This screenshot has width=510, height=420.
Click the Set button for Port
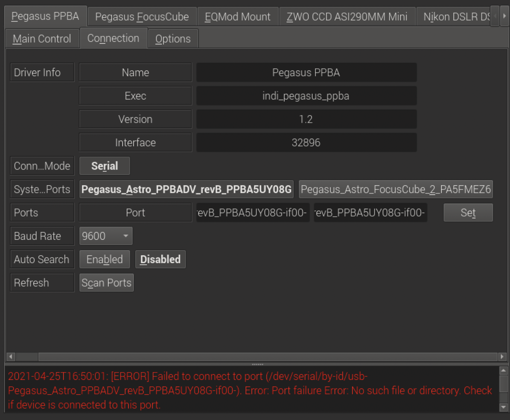point(468,213)
